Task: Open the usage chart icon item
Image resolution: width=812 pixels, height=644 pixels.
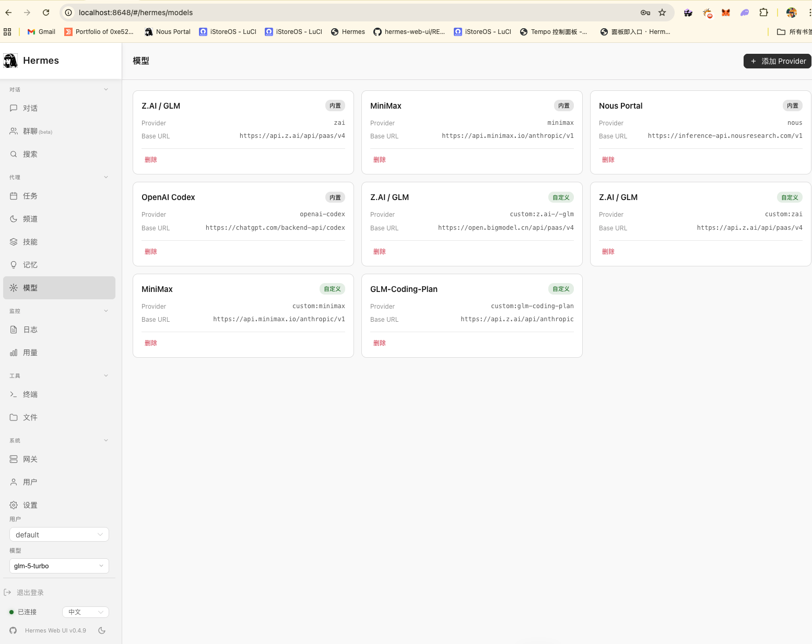Action: pyautogui.click(x=14, y=353)
